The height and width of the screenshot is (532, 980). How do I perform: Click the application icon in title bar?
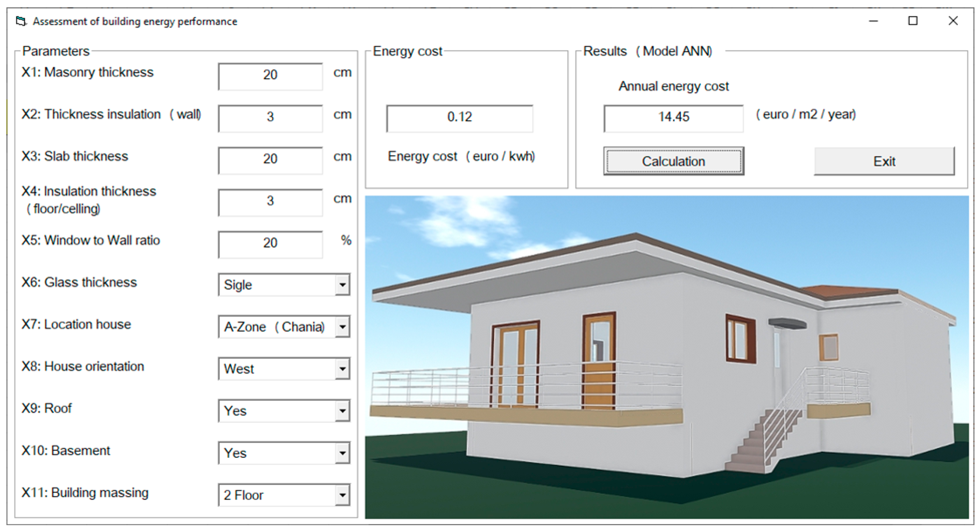[21, 21]
